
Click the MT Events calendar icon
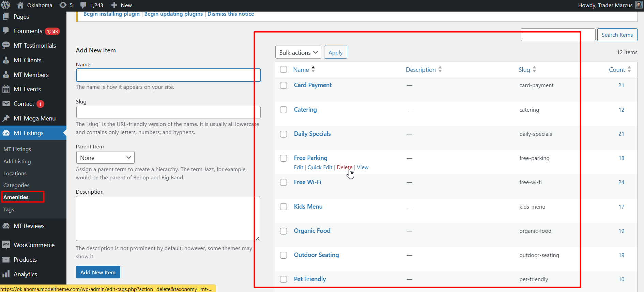pos(6,89)
